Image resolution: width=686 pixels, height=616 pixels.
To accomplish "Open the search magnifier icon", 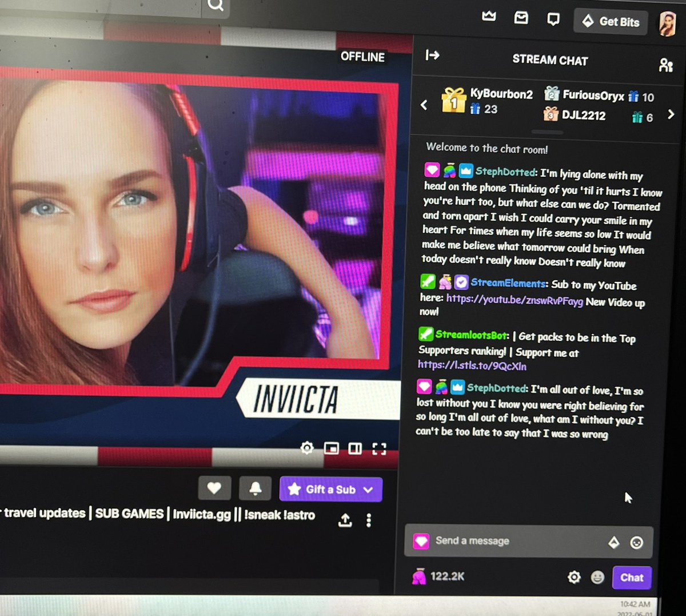I will click(x=216, y=5).
